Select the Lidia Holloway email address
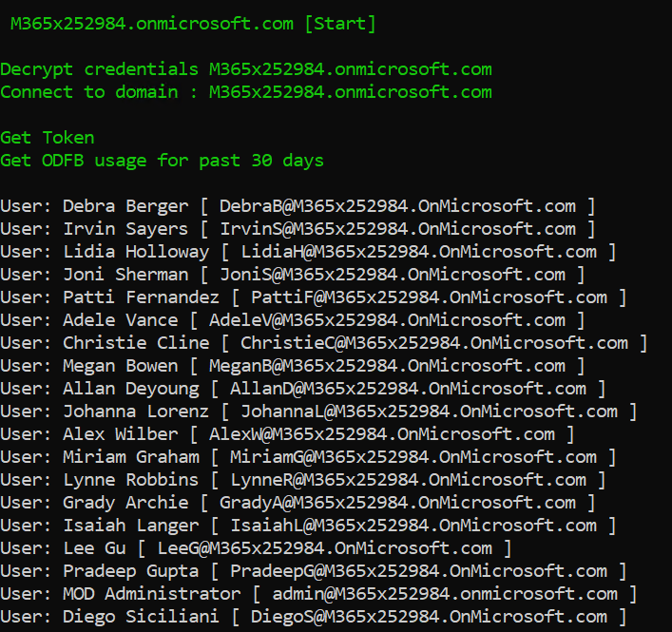Screen dimensions: 672x632 (418, 252)
